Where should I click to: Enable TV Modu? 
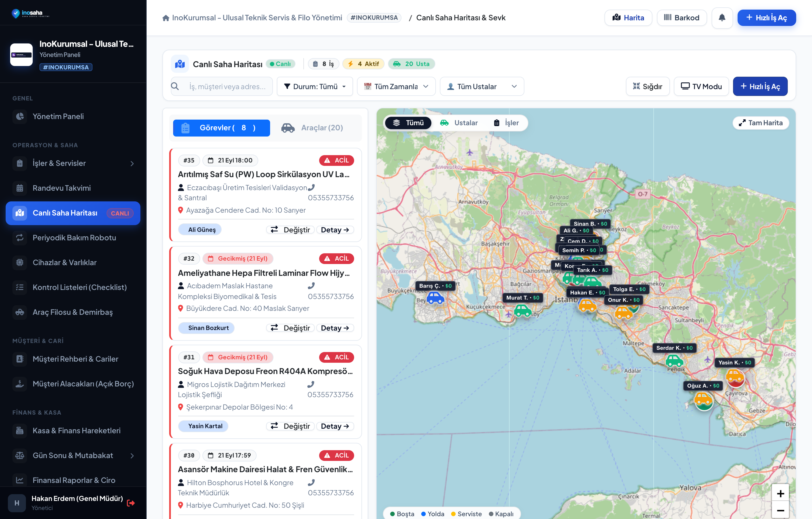(x=701, y=86)
